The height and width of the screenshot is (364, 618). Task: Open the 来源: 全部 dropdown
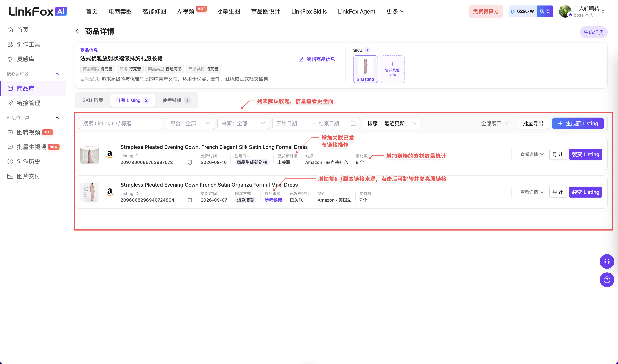[243, 123]
